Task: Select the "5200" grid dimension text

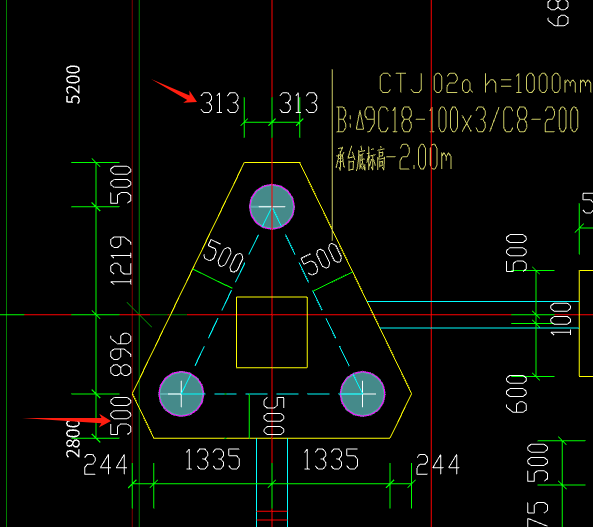Action: [x=73, y=85]
